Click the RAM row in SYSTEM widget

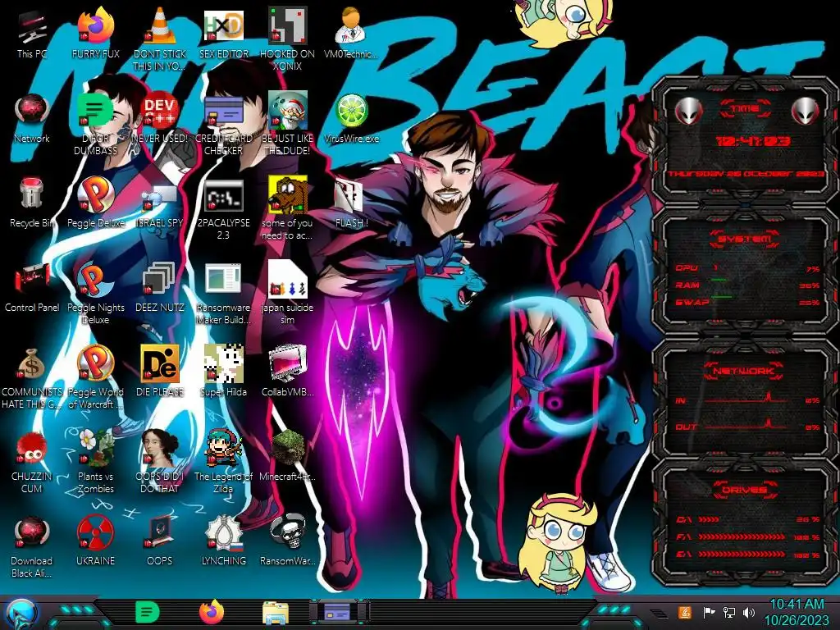747,285
